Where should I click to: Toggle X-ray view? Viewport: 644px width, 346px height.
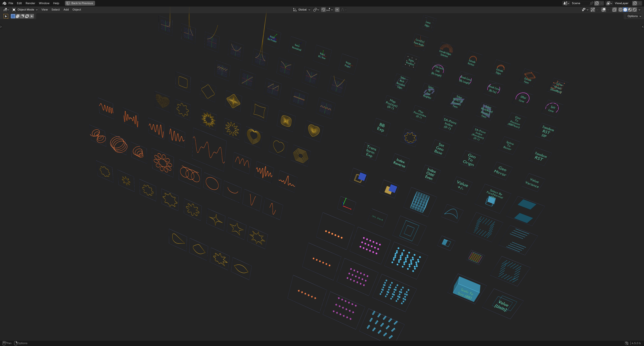[614, 10]
